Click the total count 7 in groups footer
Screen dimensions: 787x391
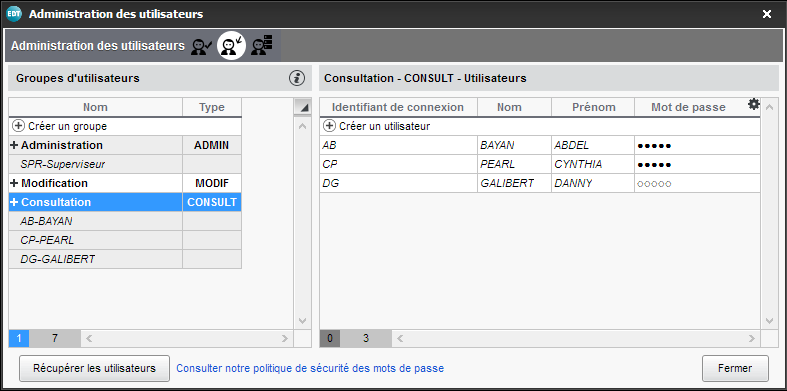pyautogui.click(x=55, y=338)
